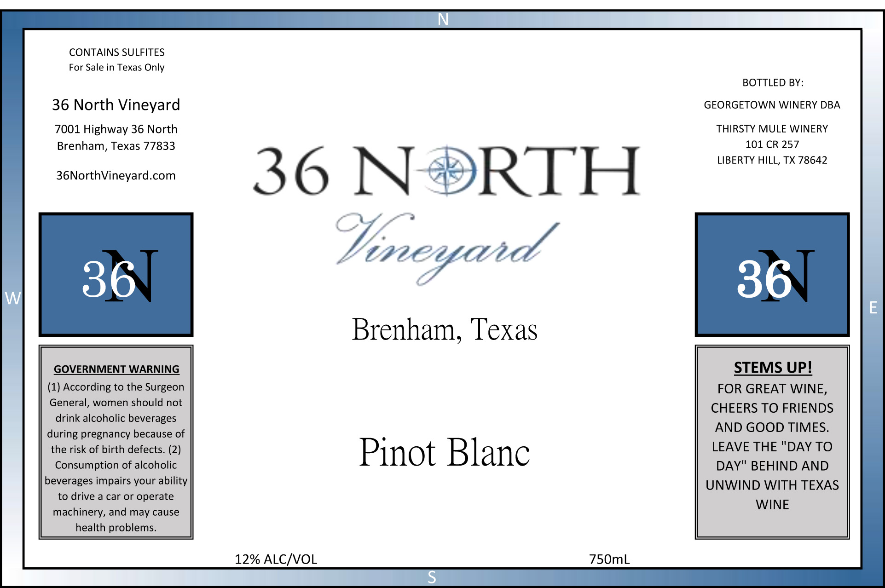Select the script "Vineyard" logo word
This screenshot has width=885, height=588.
(x=447, y=248)
